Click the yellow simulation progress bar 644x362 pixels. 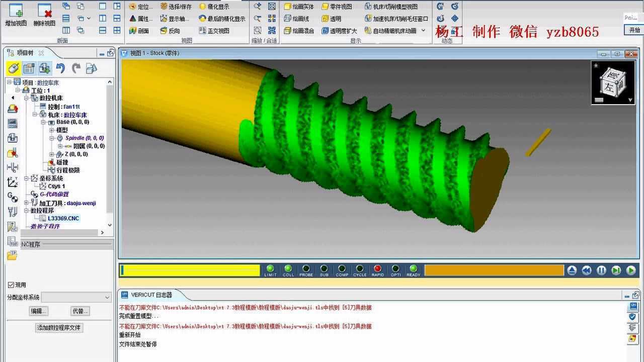[190, 270]
